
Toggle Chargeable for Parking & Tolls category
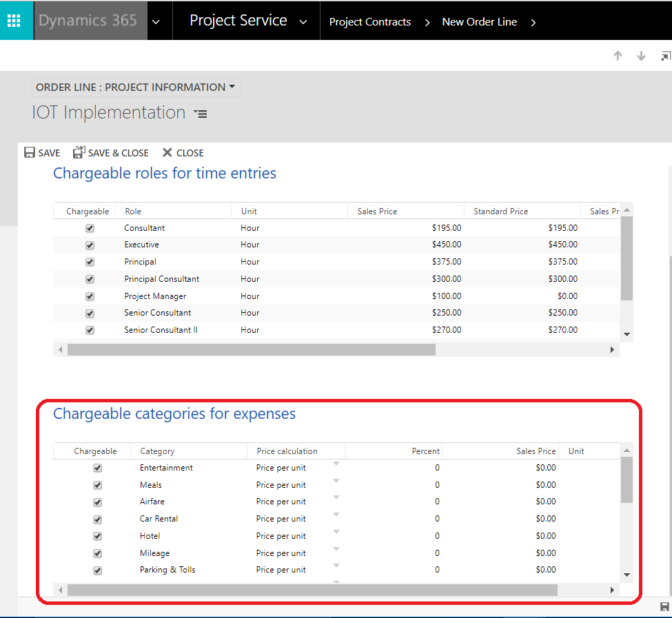pyautogui.click(x=98, y=570)
